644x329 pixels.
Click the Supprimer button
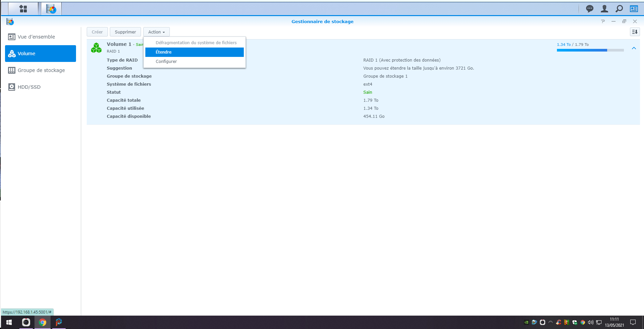tap(125, 32)
